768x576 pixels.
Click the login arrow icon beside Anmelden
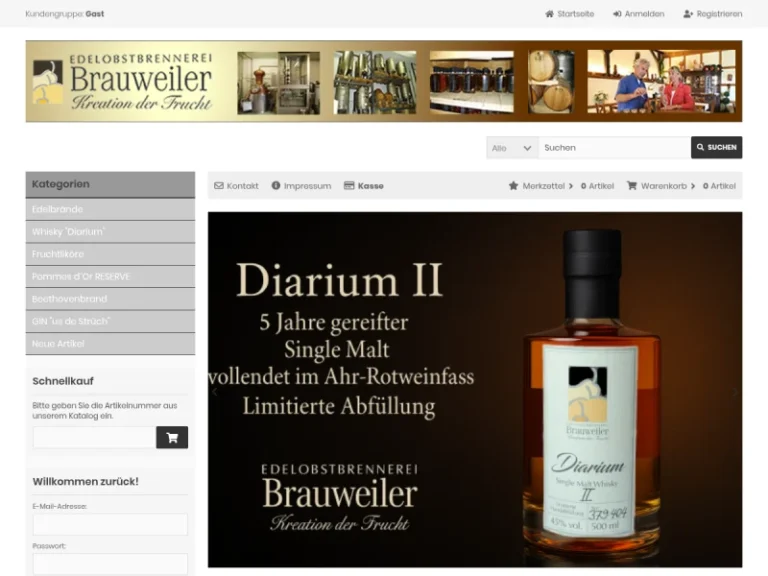pos(617,14)
